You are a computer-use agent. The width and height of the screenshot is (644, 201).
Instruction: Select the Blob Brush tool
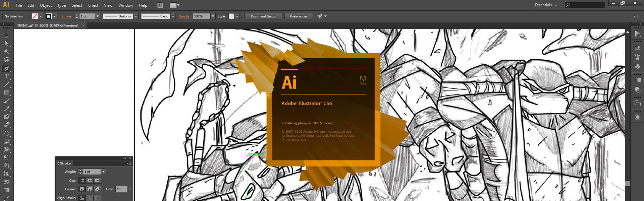[x=7, y=117]
